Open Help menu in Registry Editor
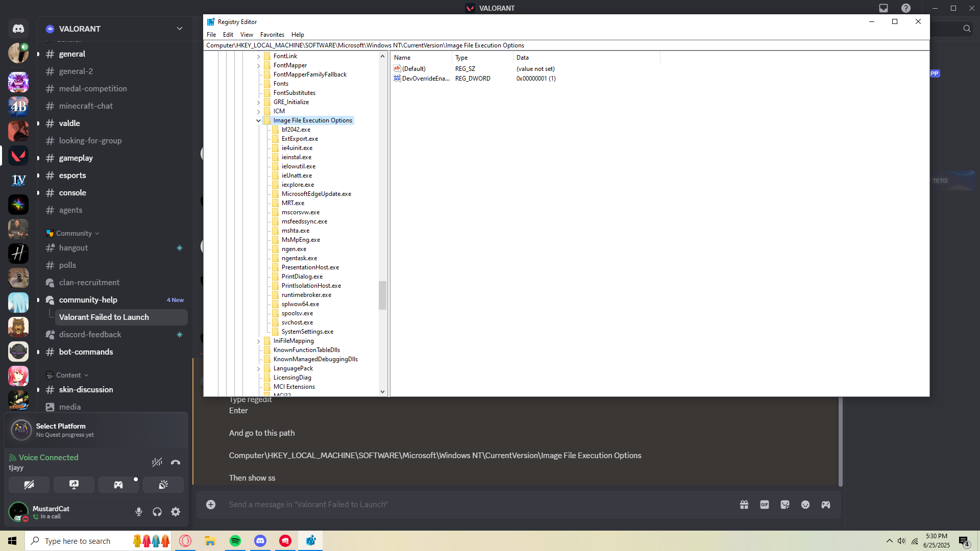Viewport: 980px width, 551px height. tap(298, 35)
